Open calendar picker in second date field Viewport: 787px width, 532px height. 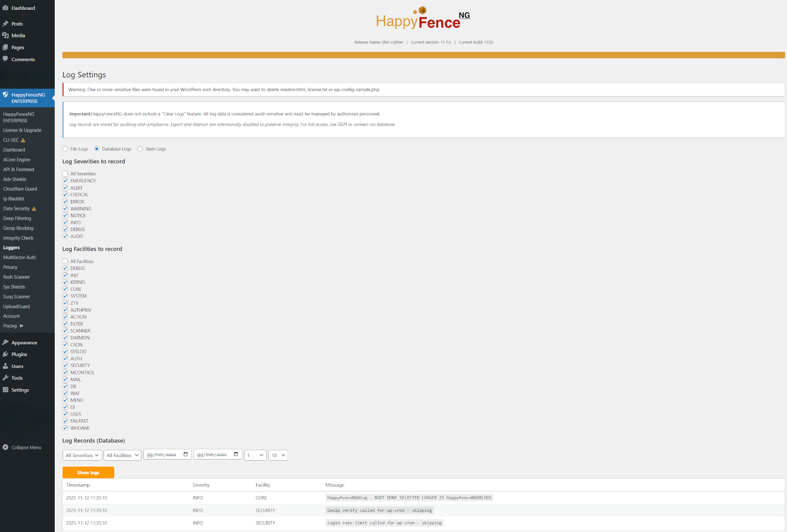click(236, 455)
